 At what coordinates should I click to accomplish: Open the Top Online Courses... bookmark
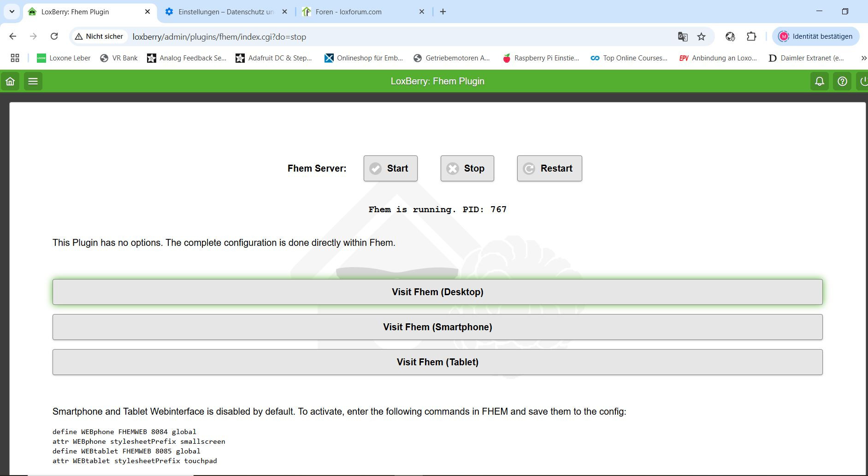[629, 58]
